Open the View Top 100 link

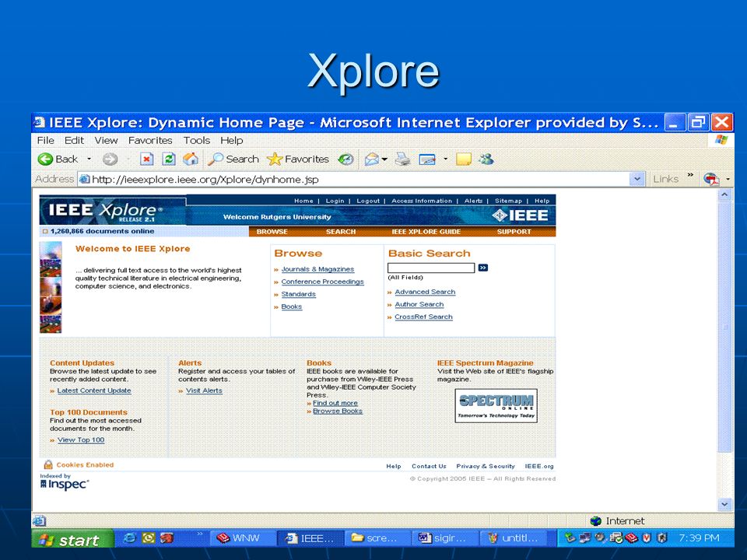pos(81,439)
